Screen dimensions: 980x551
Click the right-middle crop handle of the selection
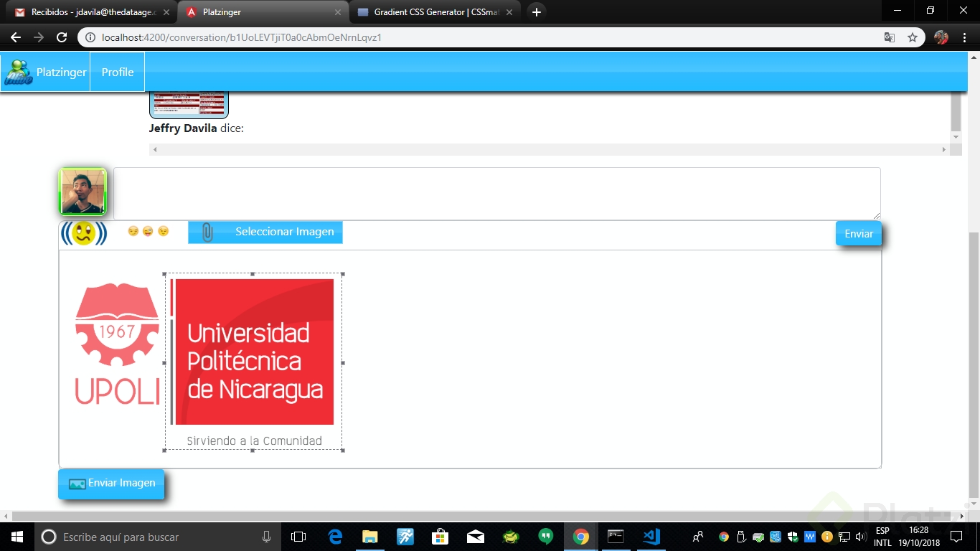(x=342, y=362)
